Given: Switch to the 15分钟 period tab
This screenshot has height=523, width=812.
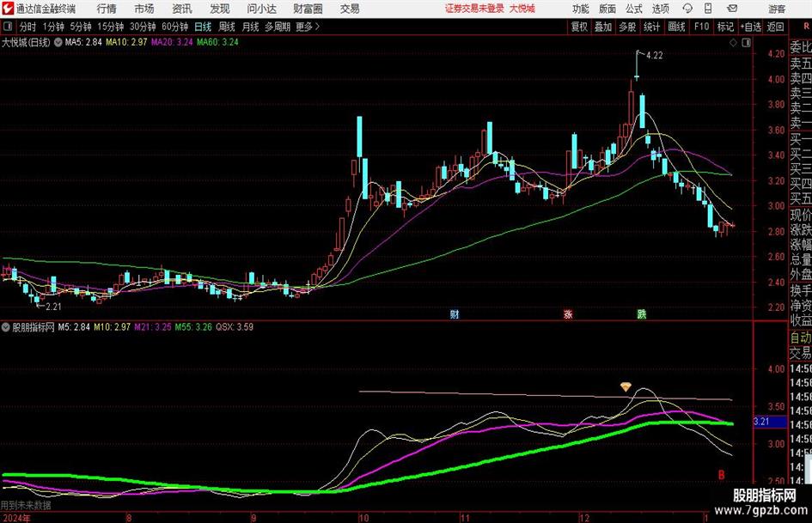Looking at the screenshot, I should click(x=110, y=27).
